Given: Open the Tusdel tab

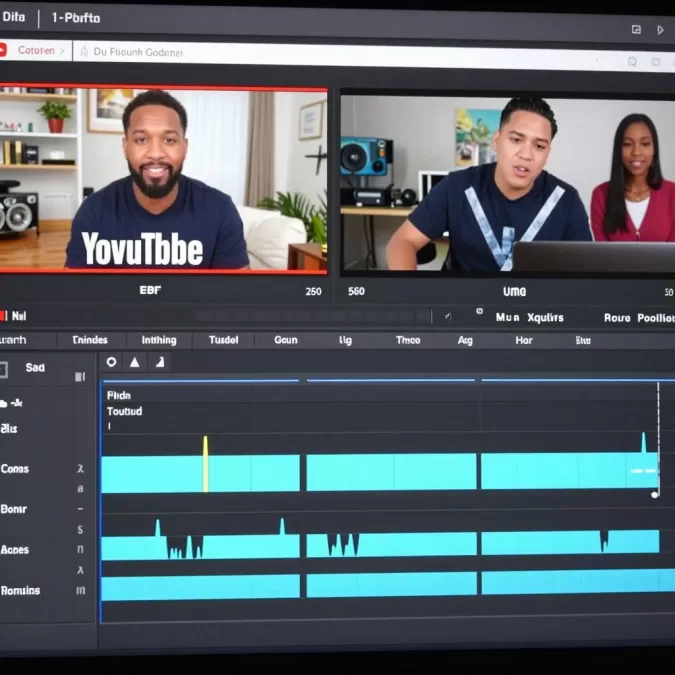Looking at the screenshot, I should click(x=223, y=340).
